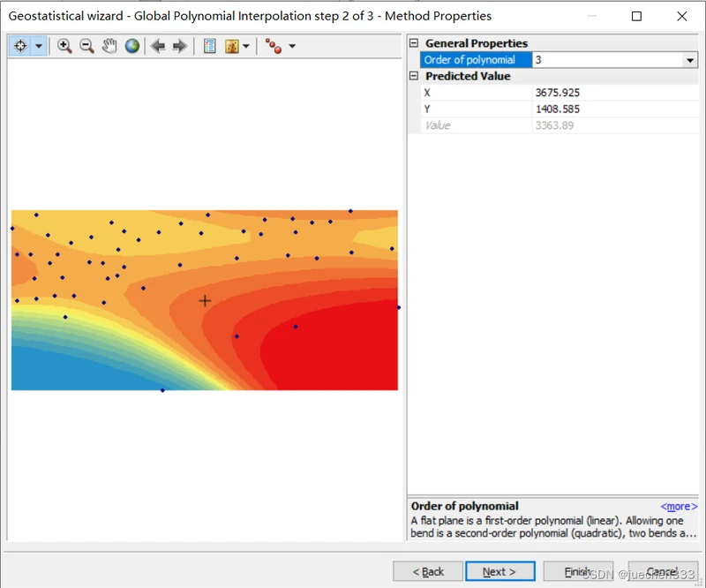Click the Order of polynomial value field
706x588 pixels.
tap(607, 60)
